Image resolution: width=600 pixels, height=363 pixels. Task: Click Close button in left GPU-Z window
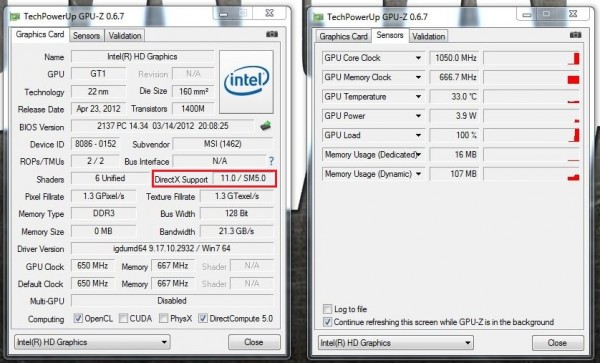coord(254,342)
